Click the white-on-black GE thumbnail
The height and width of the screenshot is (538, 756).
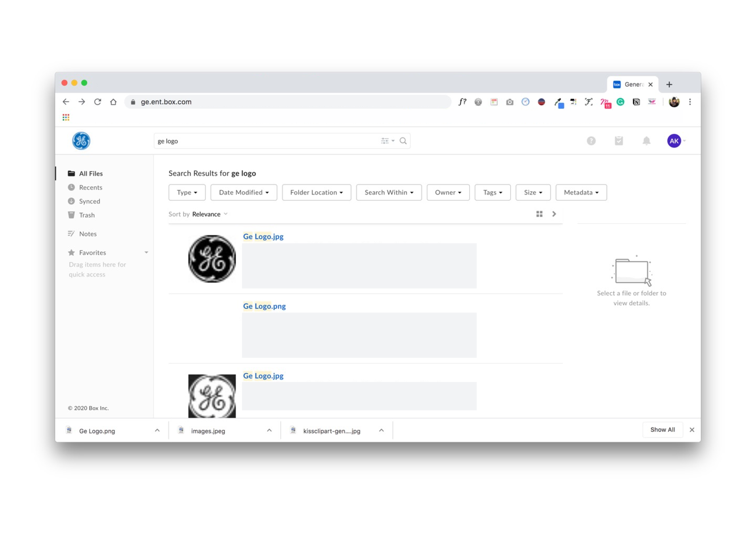212,396
